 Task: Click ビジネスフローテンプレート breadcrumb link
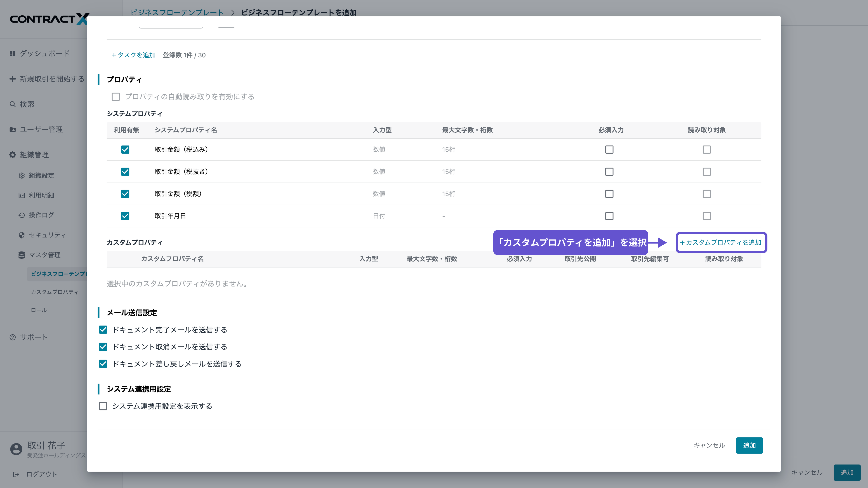pyautogui.click(x=177, y=12)
